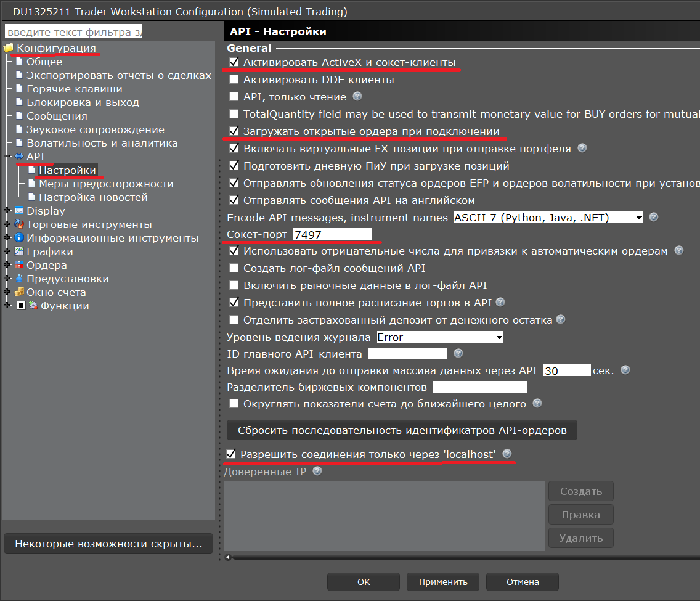This screenshot has height=601, width=700.
Task: Click the Ордера icon
Action: (19, 265)
